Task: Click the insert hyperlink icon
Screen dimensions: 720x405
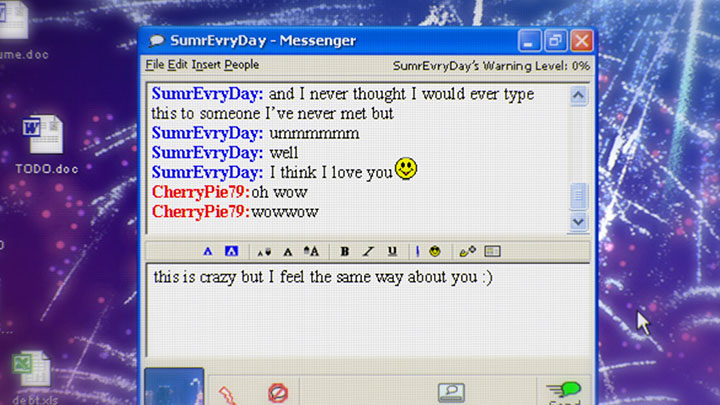Action: [467, 251]
